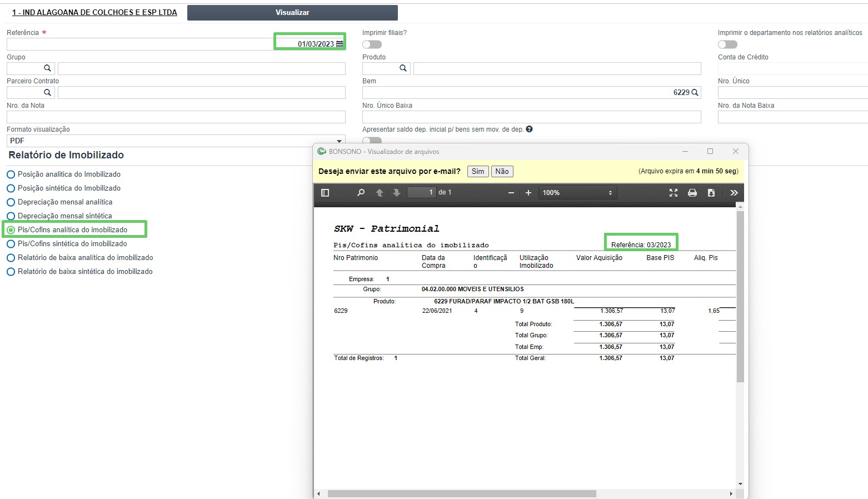Screen dimensions: 868x499
Task: Click the PDF page number field
Action: (x=421, y=192)
